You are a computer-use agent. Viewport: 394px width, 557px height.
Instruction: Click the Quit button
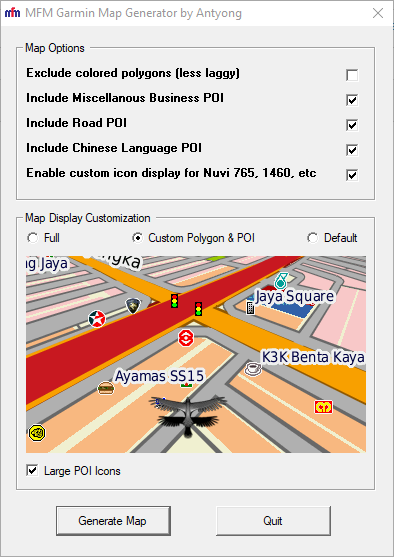273,521
